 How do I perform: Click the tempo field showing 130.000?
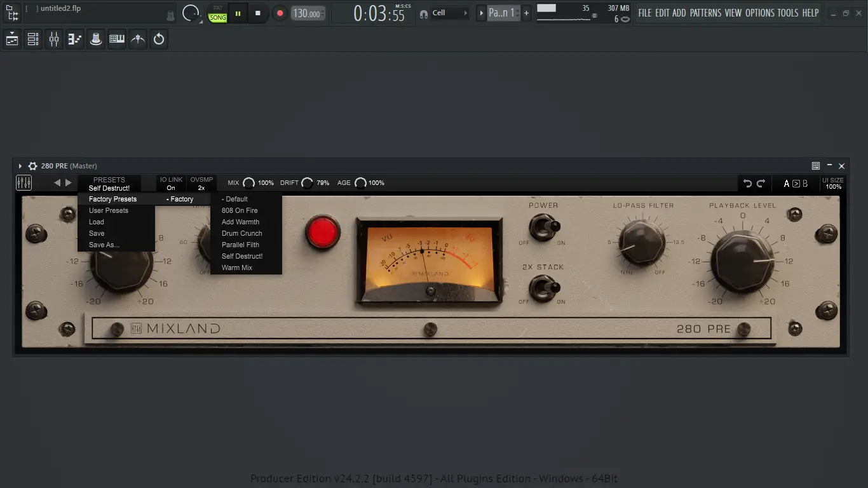tap(308, 13)
